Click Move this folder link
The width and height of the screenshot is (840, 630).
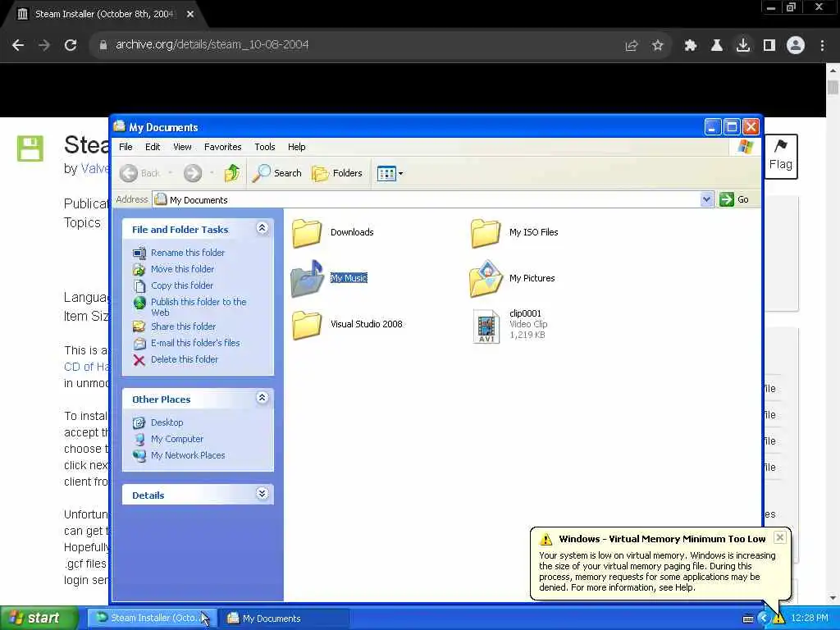point(182,269)
